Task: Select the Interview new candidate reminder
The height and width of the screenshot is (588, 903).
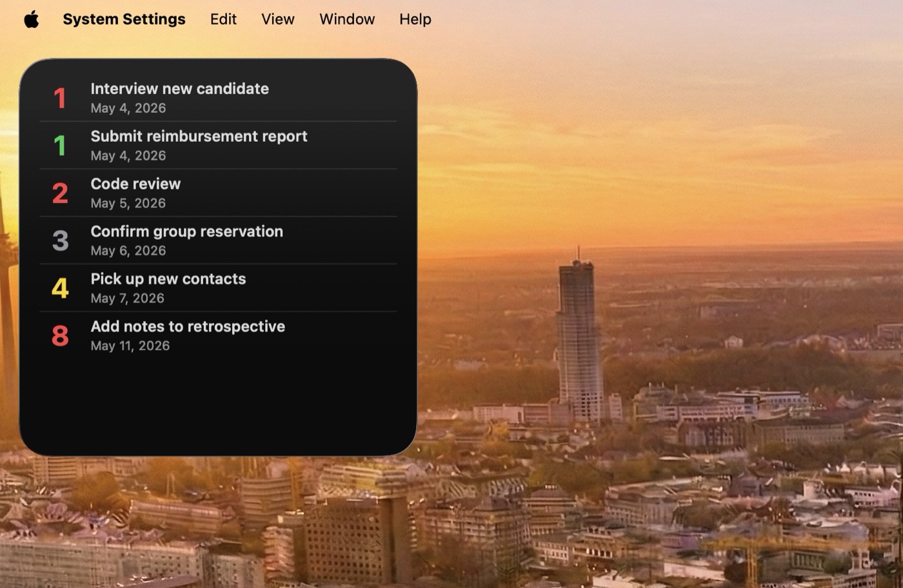Action: click(218, 98)
